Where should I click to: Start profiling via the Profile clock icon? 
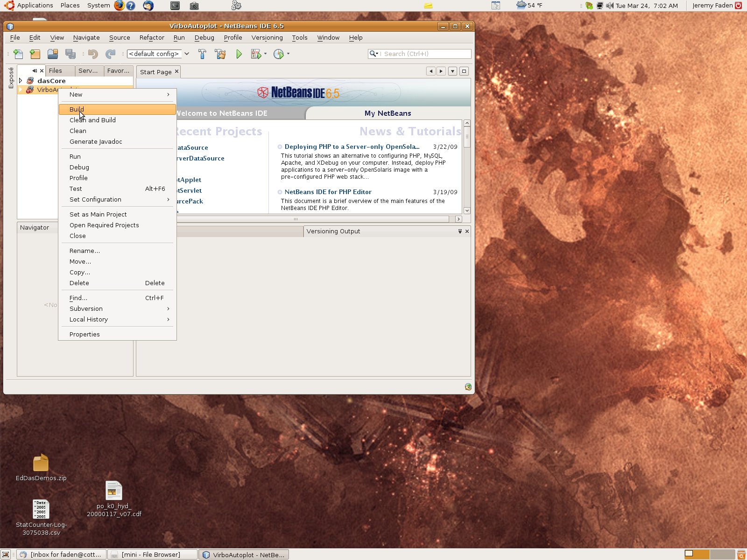[279, 54]
